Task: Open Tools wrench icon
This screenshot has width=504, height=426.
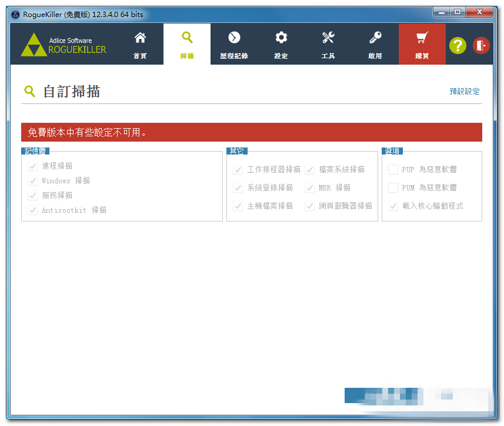Action: point(328,38)
